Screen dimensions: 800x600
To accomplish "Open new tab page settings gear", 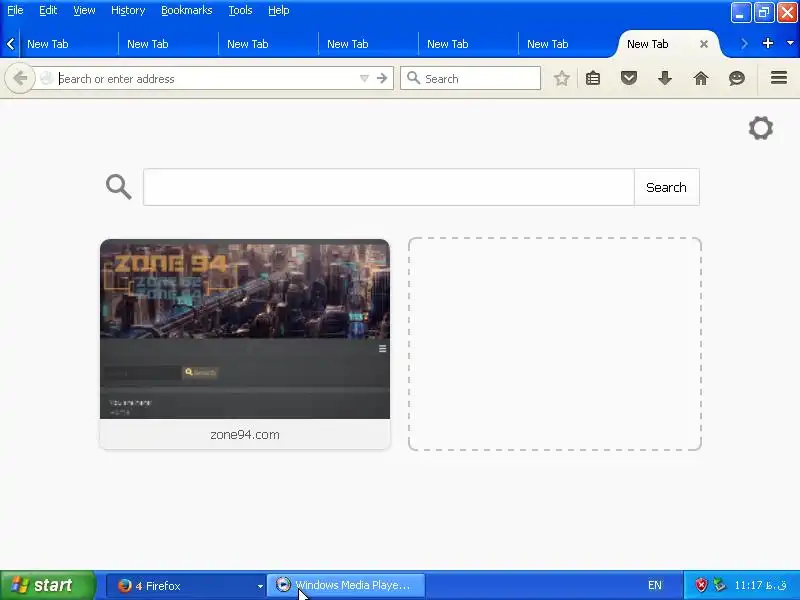I will click(761, 128).
